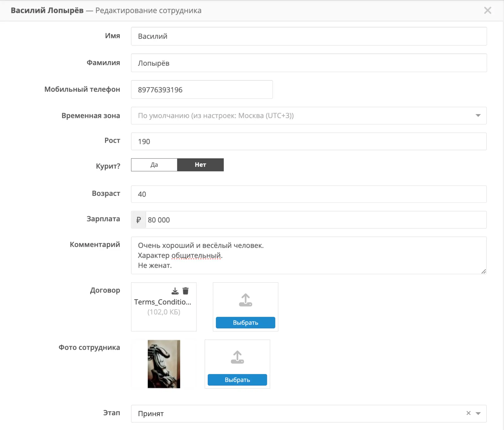504x430 pixels.
Task: Expand the Этап dropdown arrow
Action: coord(478,413)
